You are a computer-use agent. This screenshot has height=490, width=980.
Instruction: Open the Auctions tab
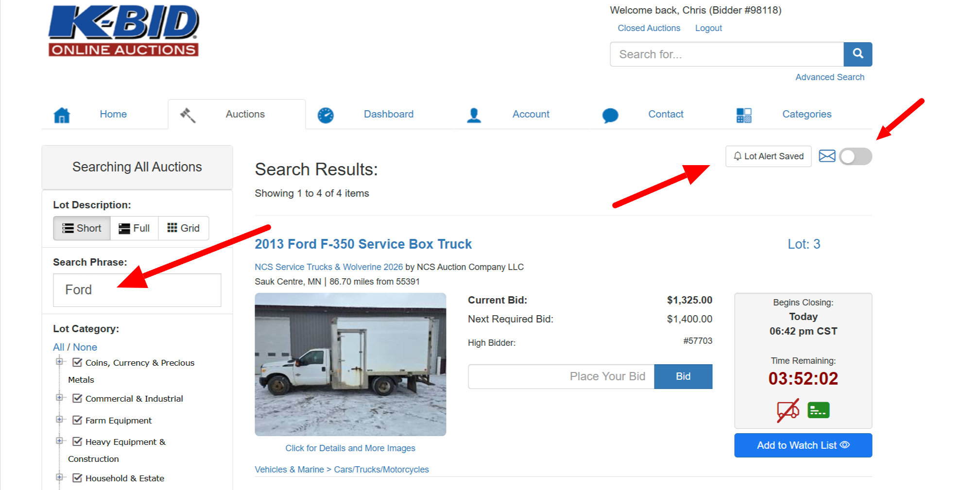pos(237,115)
